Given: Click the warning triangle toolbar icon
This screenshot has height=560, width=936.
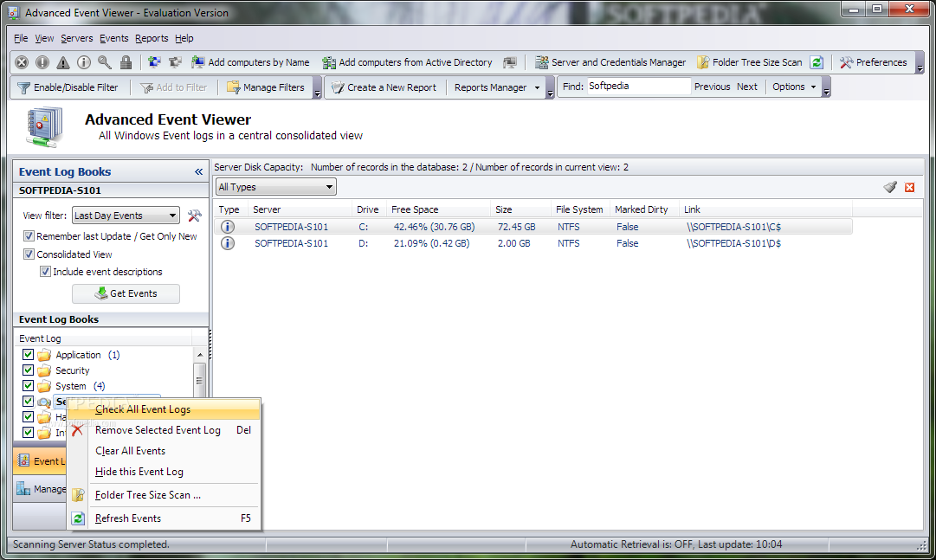Looking at the screenshot, I should click(x=62, y=62).
